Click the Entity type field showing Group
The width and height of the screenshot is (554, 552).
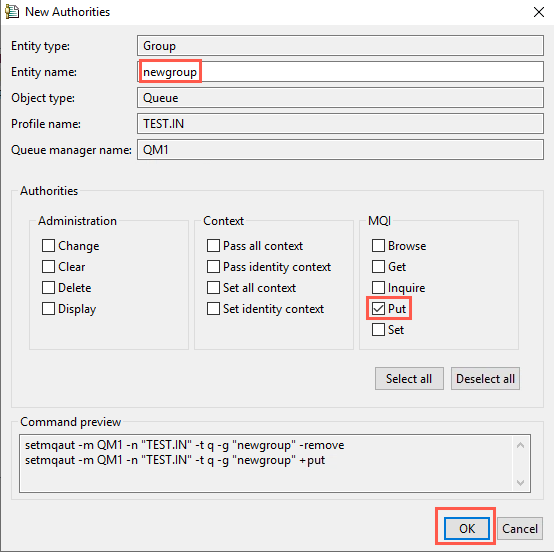pyautogui.click(x=340, y=46)
